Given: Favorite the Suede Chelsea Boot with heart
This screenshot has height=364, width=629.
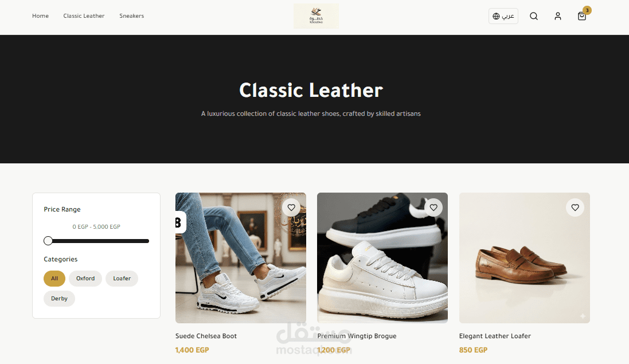Looking at the screenshot, I should point(291,208).
